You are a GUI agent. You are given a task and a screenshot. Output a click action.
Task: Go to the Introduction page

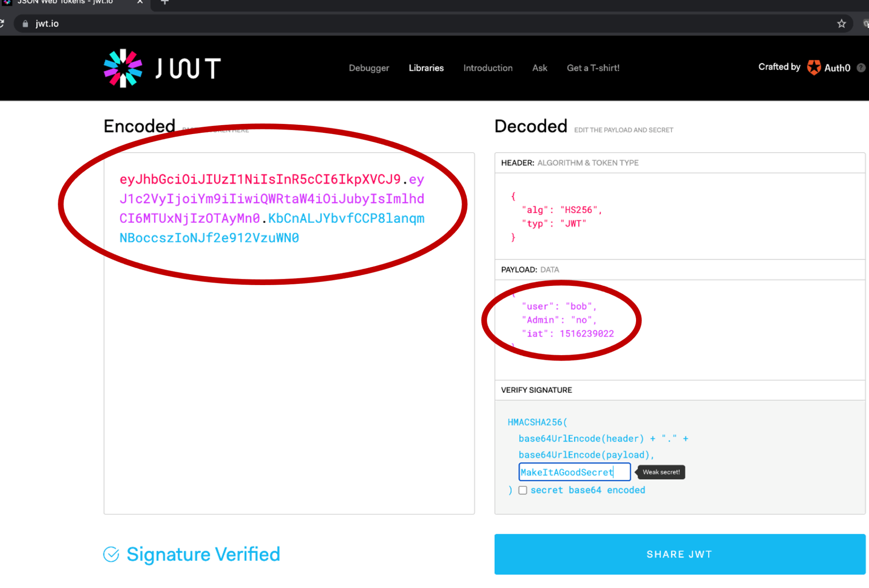pyautogui.click(x=488, y=68)
